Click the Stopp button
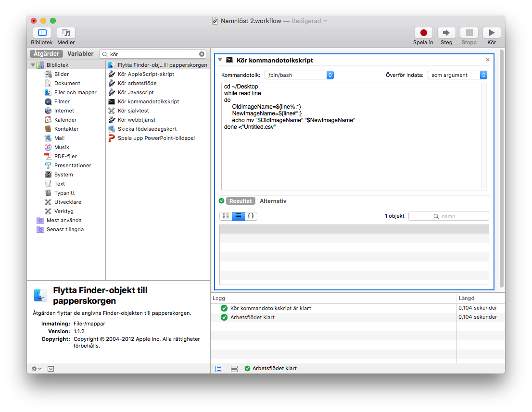The image size is (532, 412). tap(469, 33)
